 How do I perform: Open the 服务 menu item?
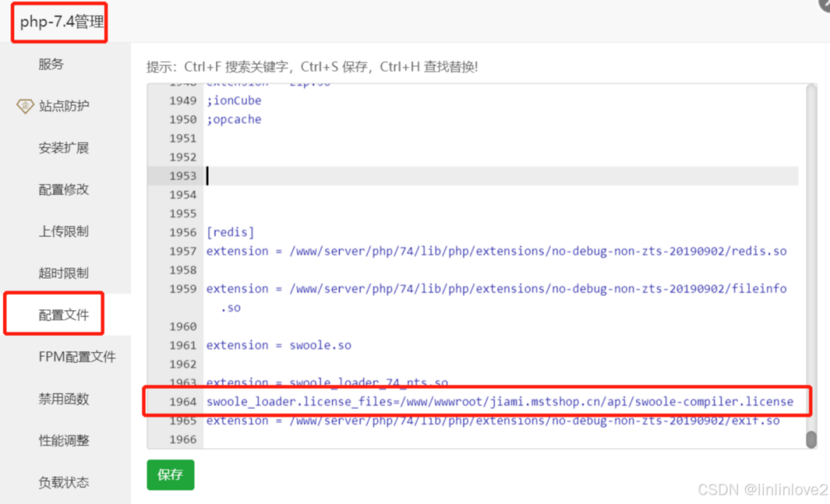(x=51, y=64)
